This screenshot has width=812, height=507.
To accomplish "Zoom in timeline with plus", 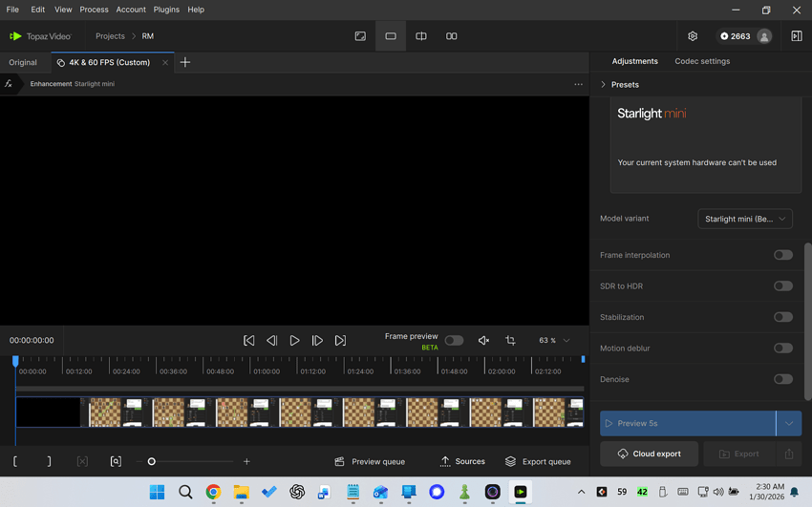I will coord(246,461).
